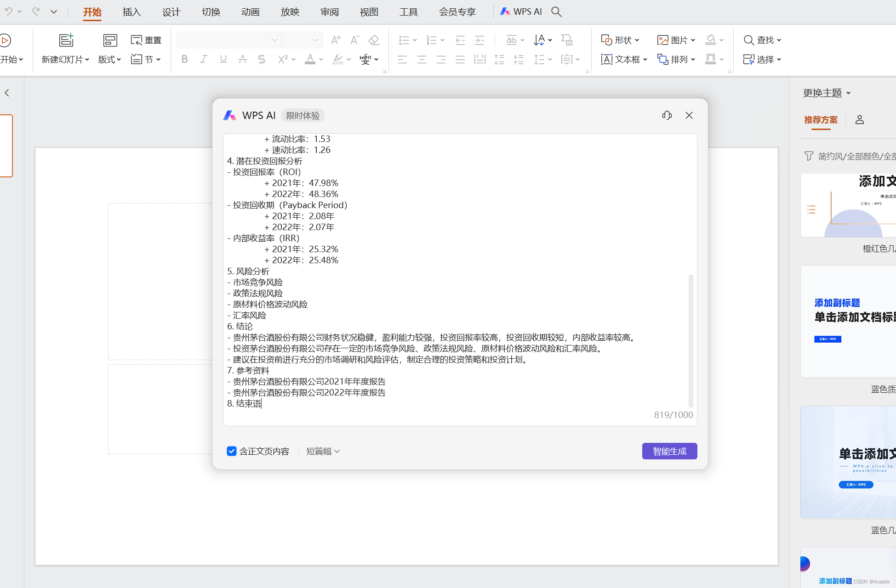Switch to the 动画 ribbon tab
Viewport: 896px width, 588px height.
[x=251, y=12]
